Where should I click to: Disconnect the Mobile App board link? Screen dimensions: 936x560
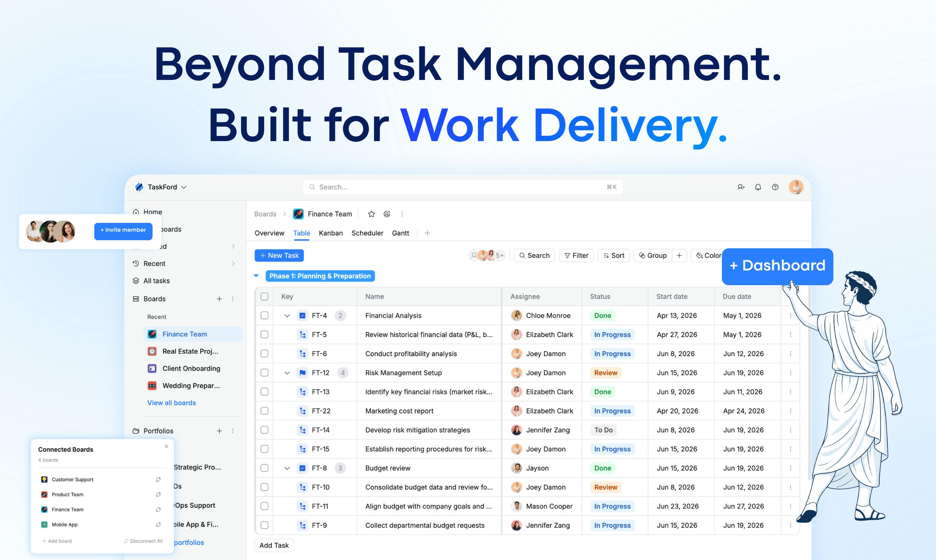158,525
